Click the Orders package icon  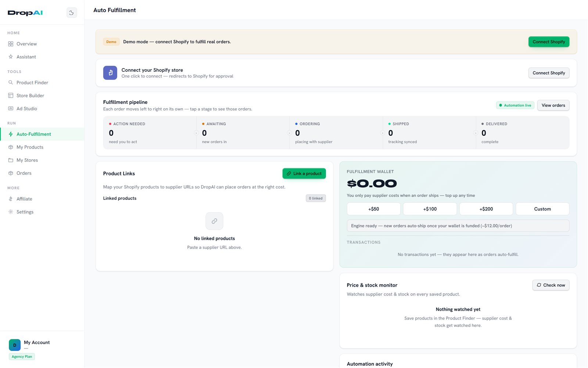coord(11,173)
